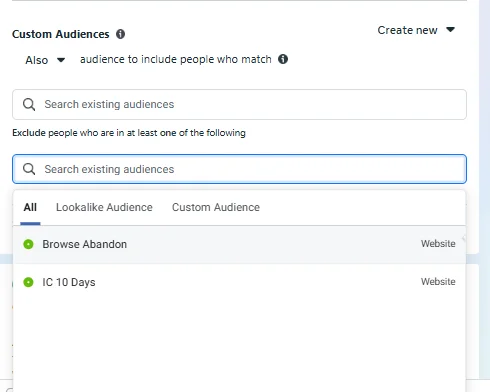The image size is (490, 392).
Task: Click the exclude audiences search field
Action: pos(239,169)
